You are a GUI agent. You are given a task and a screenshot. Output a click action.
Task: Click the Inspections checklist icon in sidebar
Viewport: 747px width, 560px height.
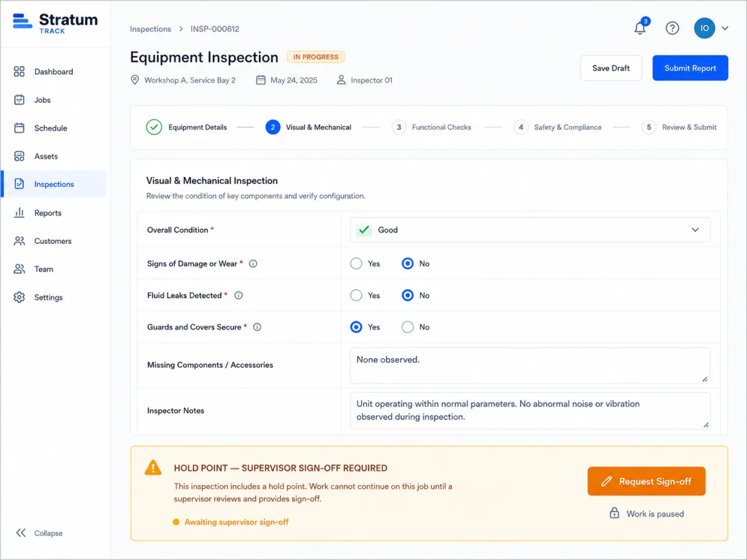[19, 184]
